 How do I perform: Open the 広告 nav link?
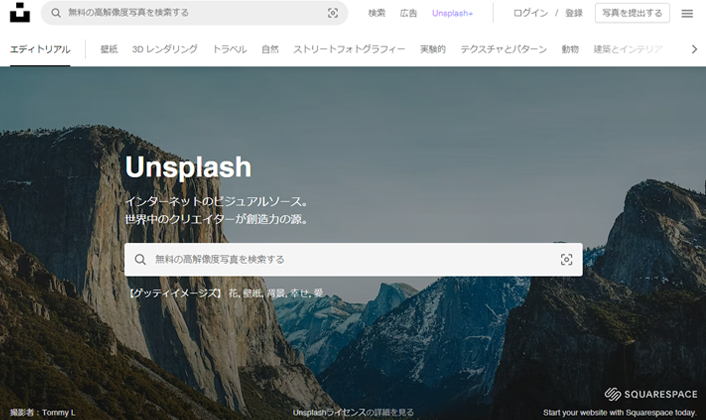pyautogui.click(x=408, y=13)
